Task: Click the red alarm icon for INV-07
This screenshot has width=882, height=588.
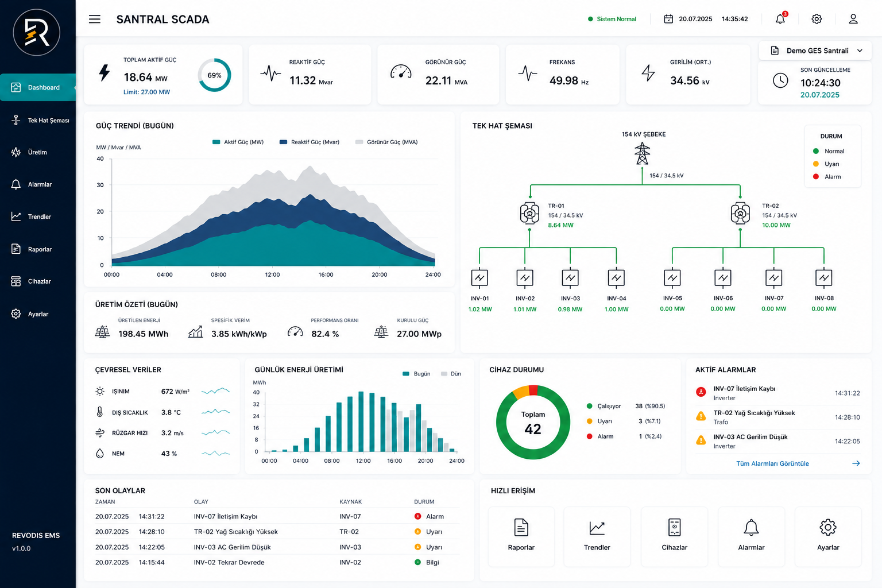Action: (x=701, y=392)
